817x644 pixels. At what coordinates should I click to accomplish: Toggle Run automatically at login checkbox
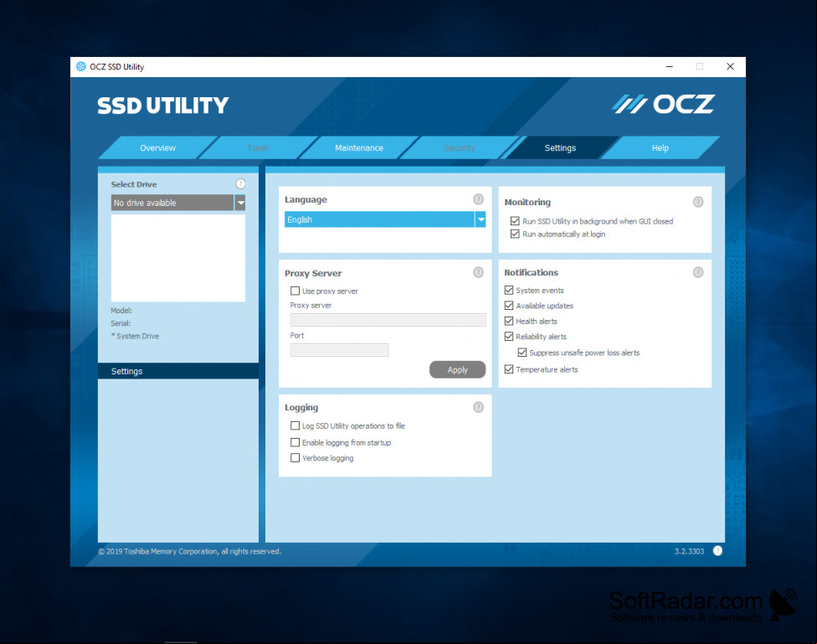(x=515, y=234)
